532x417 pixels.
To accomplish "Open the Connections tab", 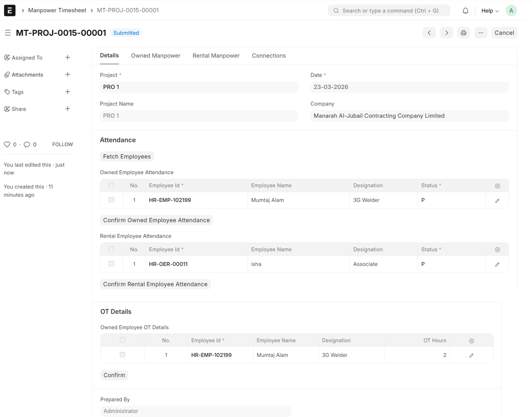I will click(x=269, y=55).
